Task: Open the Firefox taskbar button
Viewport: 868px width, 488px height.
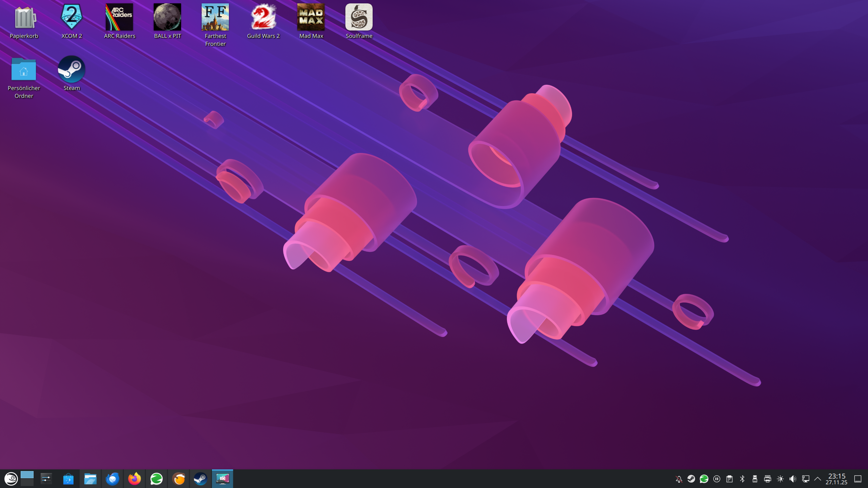Action: tap(134, 479)
